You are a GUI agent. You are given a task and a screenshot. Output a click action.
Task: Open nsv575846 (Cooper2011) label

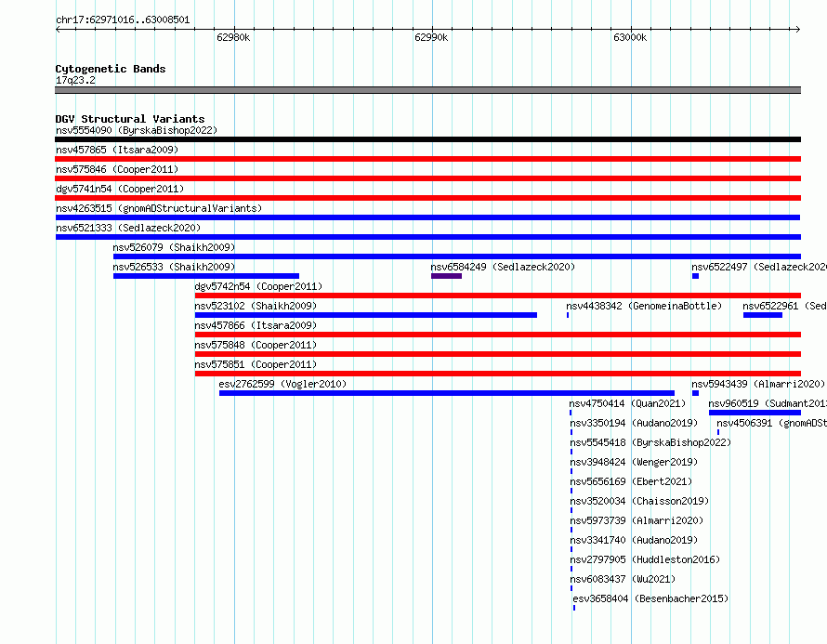coord(117,169)
